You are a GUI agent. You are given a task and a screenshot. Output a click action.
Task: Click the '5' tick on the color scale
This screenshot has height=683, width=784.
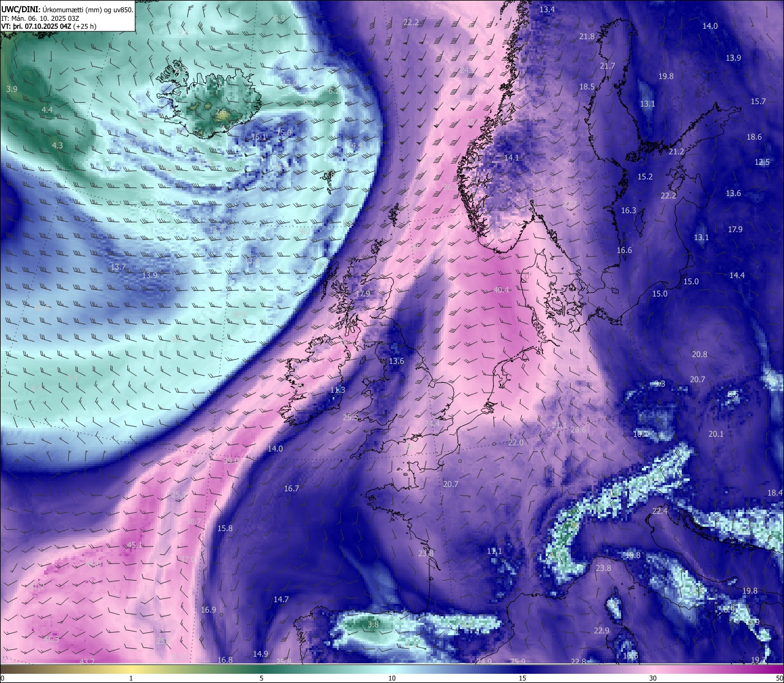[262, 678]
